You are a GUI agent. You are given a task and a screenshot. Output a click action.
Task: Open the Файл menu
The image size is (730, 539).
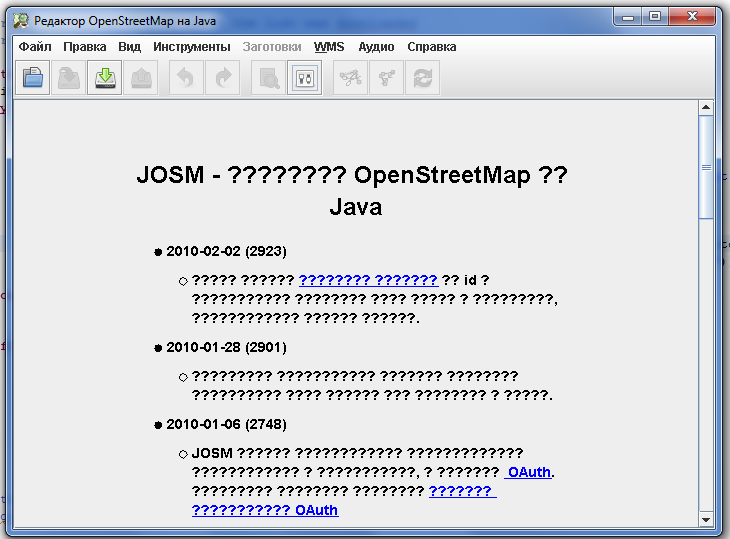click(35, 47)
